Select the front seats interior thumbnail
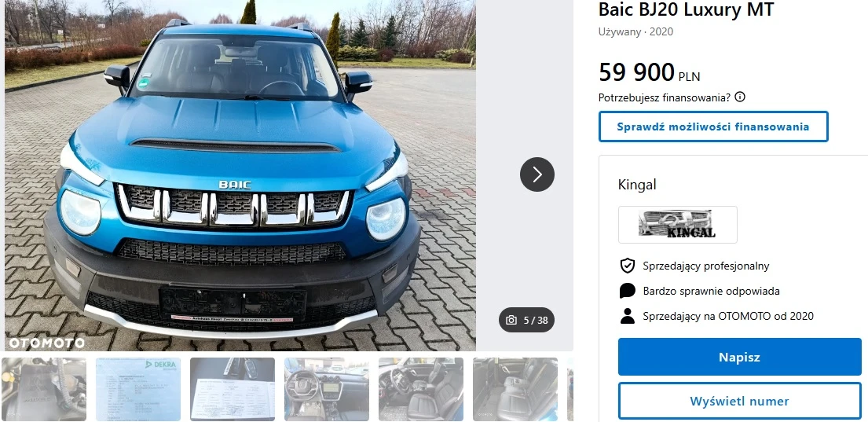 (x=421, y=389)
